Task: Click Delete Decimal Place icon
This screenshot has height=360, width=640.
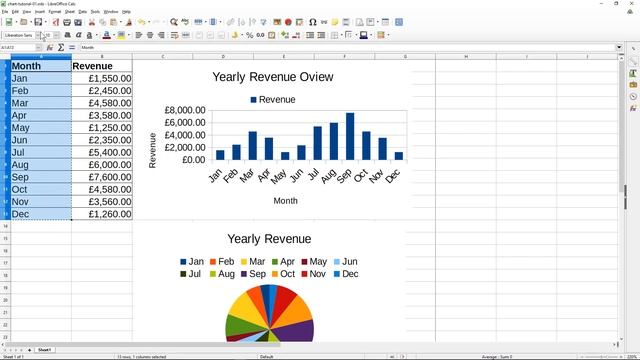Action: point(296,35)
